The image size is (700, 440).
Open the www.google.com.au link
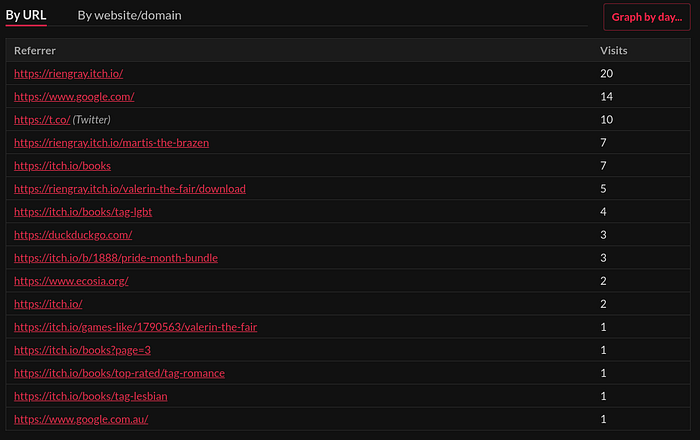pos(81,419)
